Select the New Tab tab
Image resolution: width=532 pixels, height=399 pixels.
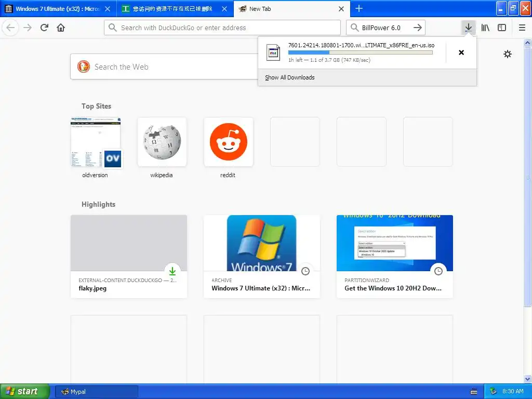(x=292, y=9)
